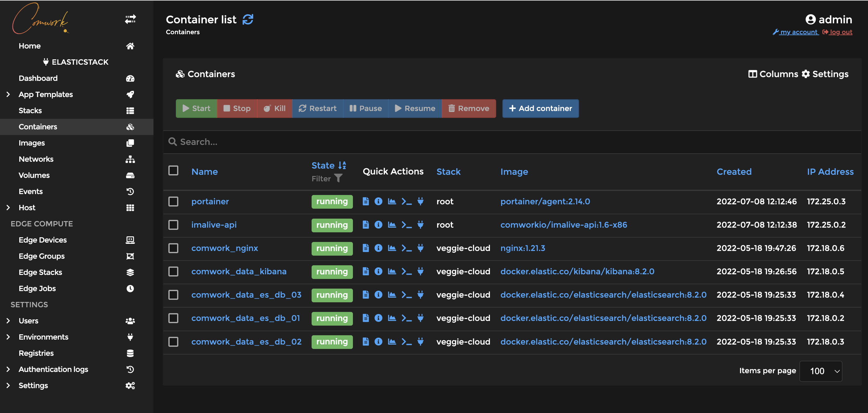The image size is (868, 413).
Task: View stats chart for comwork_nginx container
Action: [x=392, y=248]
